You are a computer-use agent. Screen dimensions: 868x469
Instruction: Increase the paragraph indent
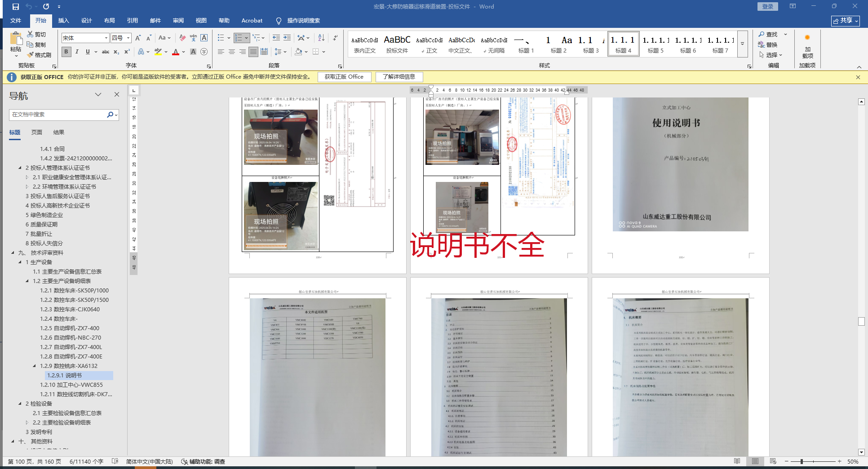pyautogui.click(x=287, y=38)
